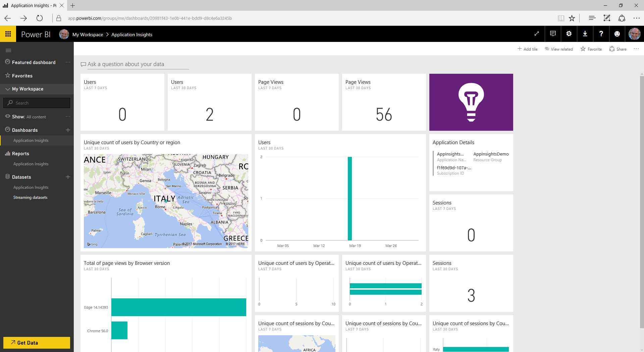644x352 pixels.
Task: Open Power BI settings gear menu
Action: click(x=569, y=34)
